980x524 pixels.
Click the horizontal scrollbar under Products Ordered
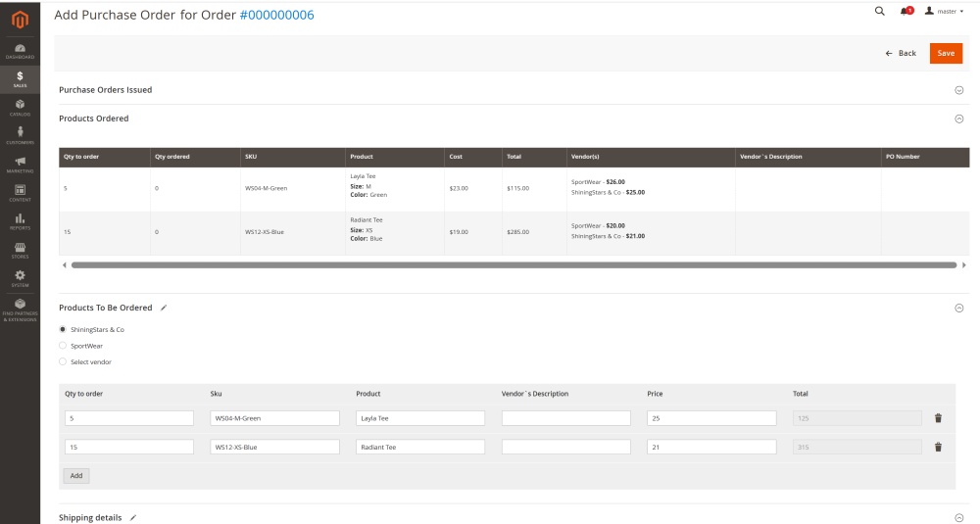(x=514, y=264)
